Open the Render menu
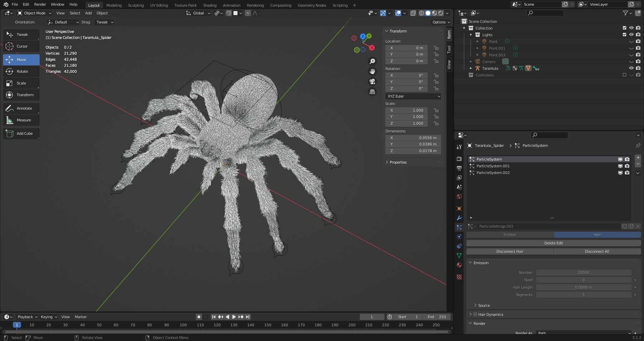Screen dimensions: 644x341 click(40, 4)
